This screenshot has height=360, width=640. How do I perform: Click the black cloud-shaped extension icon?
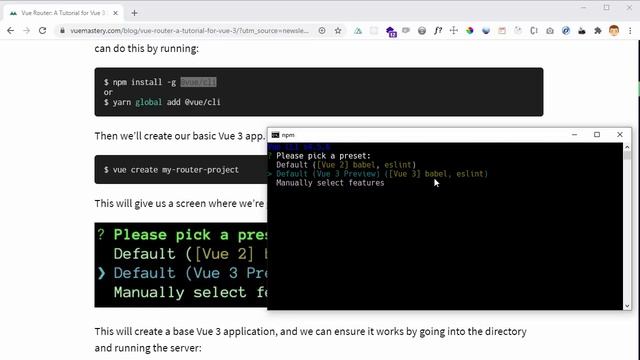pyautogui.click(x=582, y=31)
